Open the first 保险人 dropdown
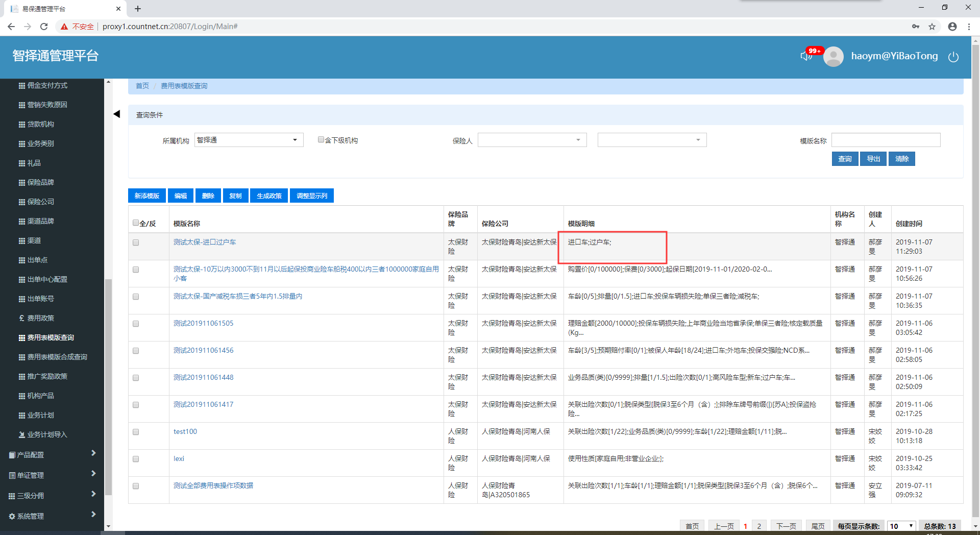The width and height of the screenshot is (980, 535). (x=532, y=140)
